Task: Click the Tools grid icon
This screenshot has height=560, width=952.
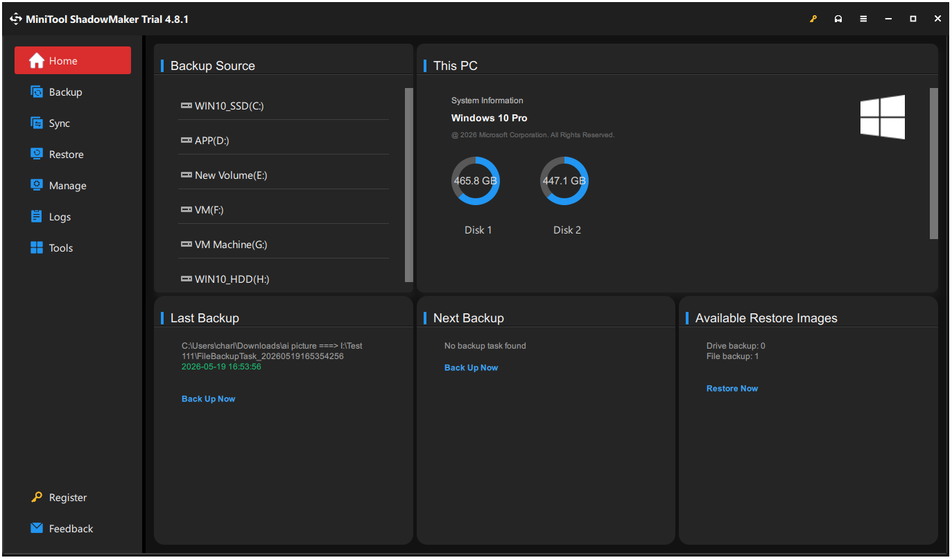Action: (x=37, y=247)
